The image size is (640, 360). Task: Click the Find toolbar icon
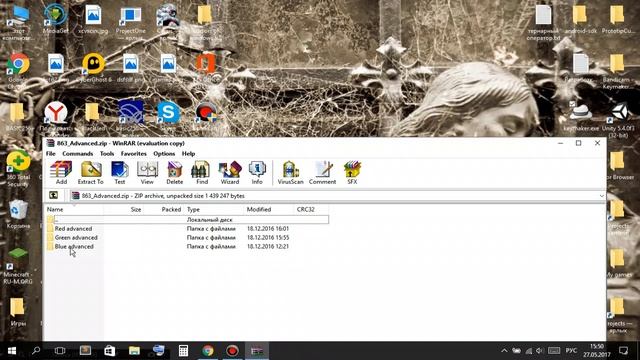click(x=202, y=173)
